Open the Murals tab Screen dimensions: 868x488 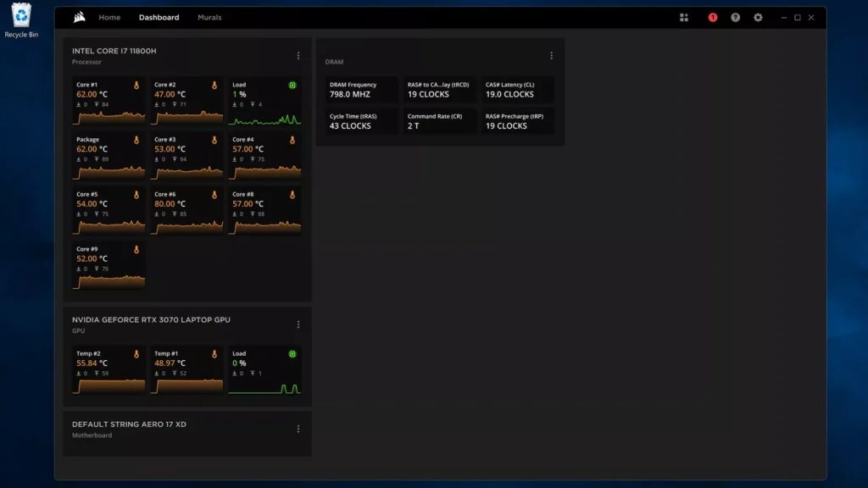coord(209,17)
